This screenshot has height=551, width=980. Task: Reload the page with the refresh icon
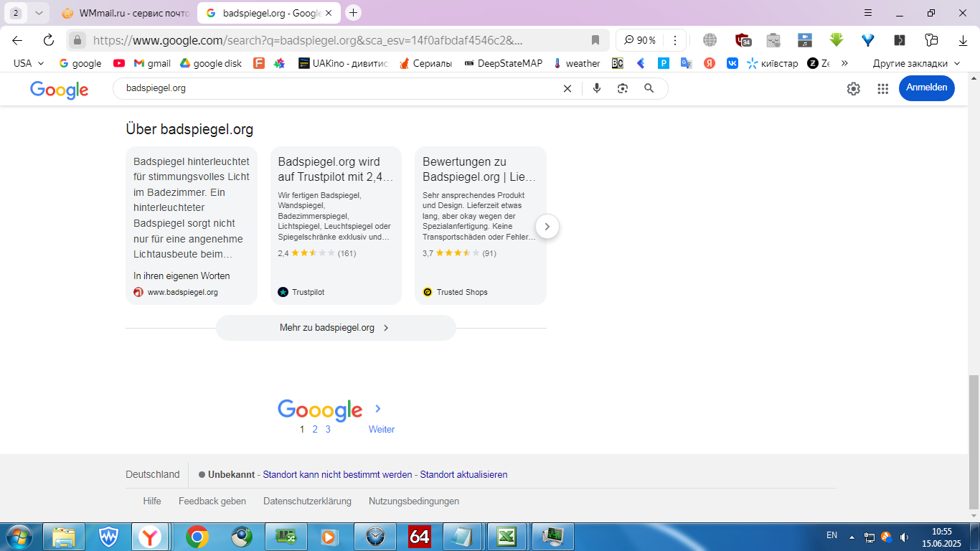click(49, 40)
